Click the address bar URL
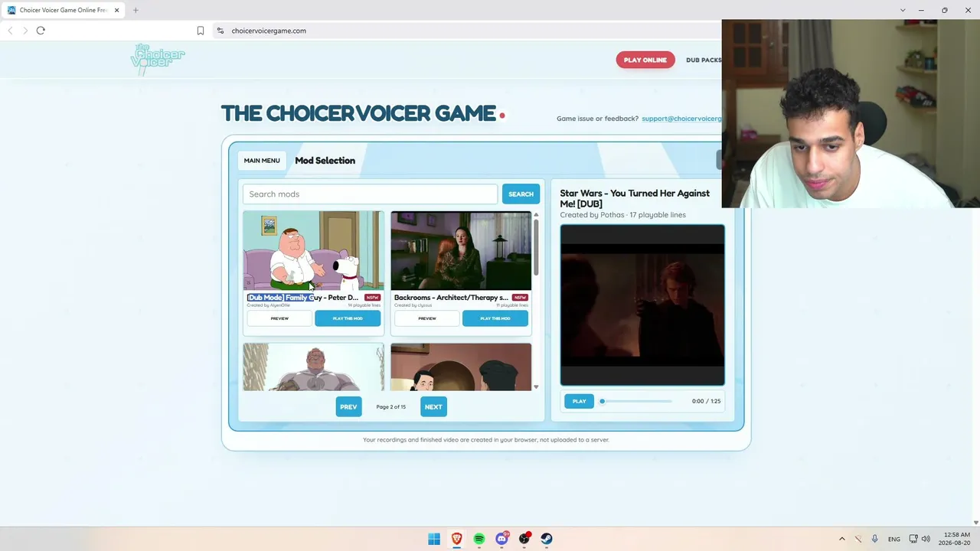The image size is (980, 551). click(269, 31)
